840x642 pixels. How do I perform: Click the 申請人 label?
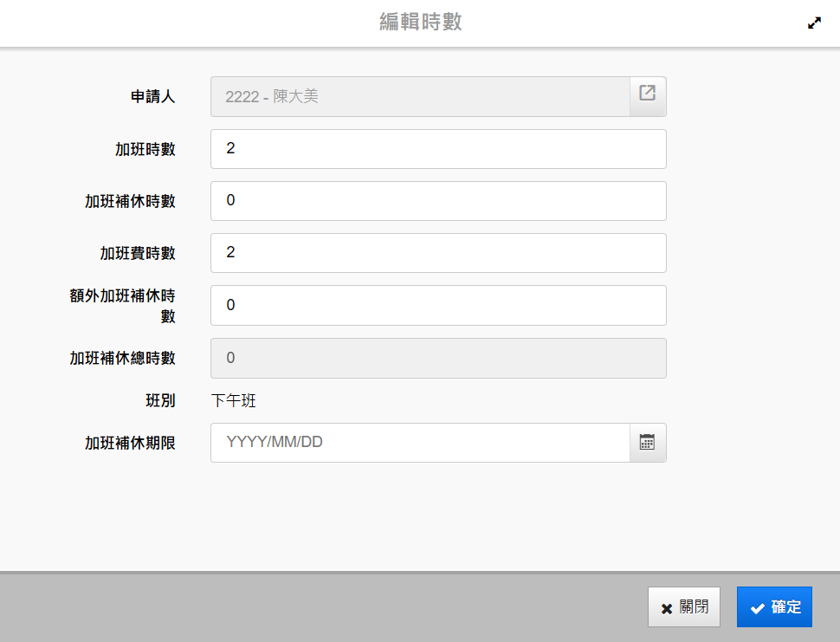click(x=153, y=97)
